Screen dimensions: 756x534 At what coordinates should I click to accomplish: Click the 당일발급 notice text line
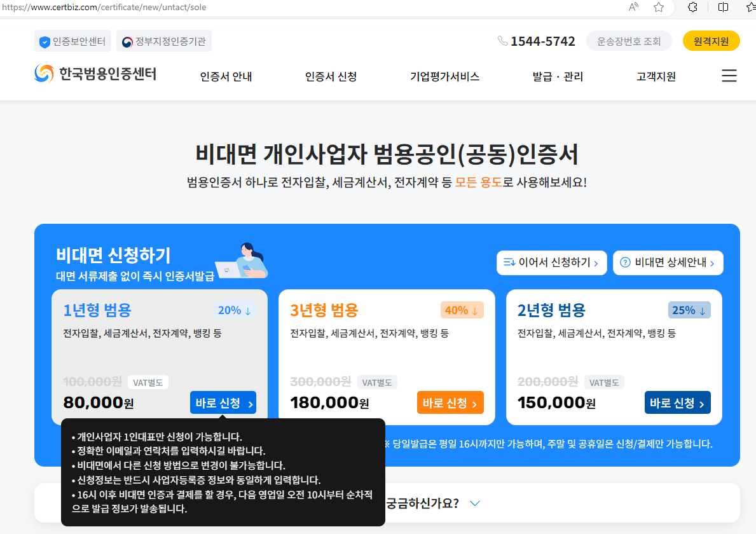547,444
